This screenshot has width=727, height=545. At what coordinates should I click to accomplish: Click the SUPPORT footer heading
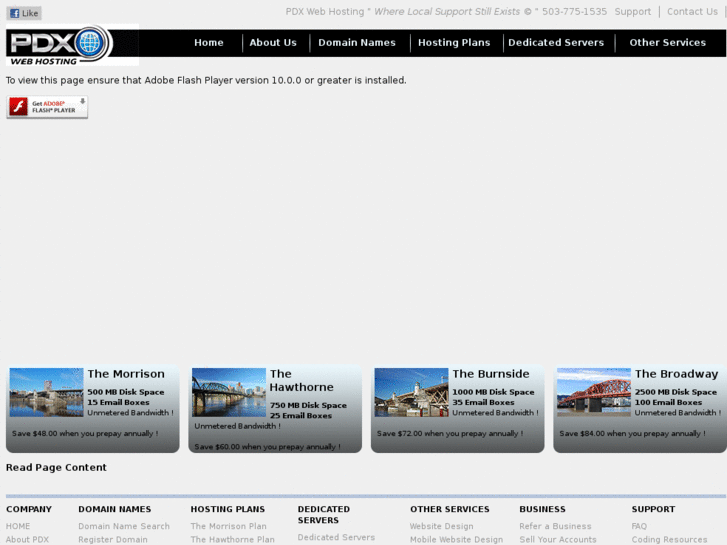tap(653, 509)
